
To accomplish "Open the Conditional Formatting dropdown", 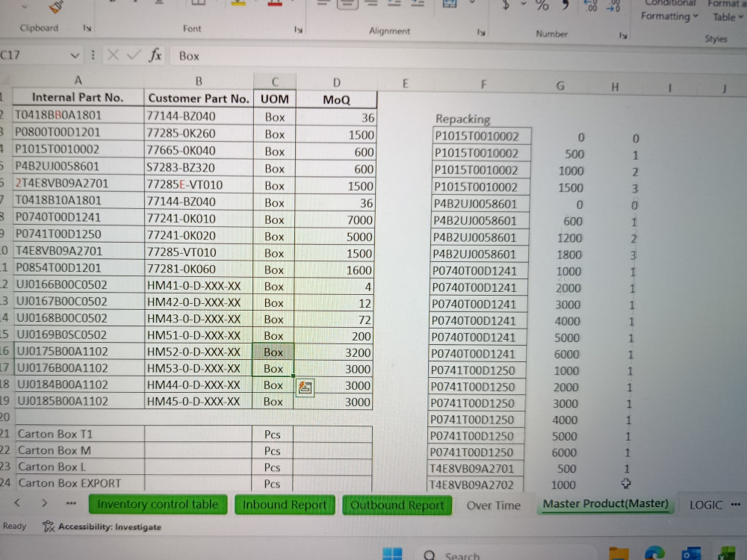I will (x=669, y=10).
